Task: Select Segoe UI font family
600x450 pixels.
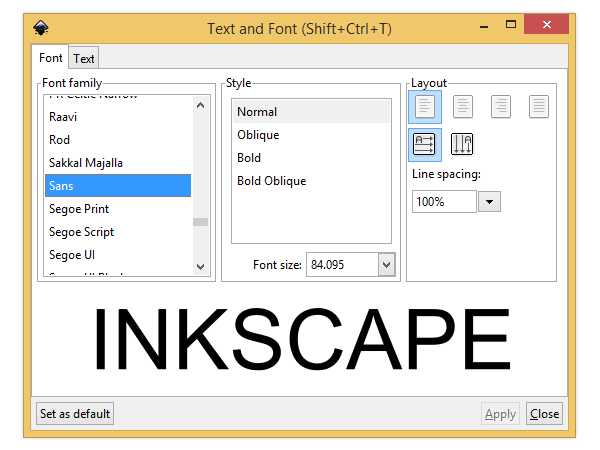Action: click(118, 254)
